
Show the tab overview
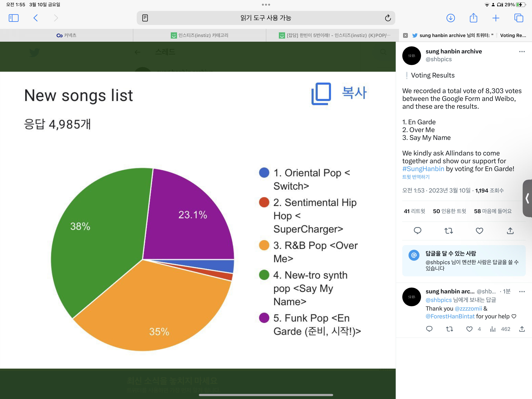tap(519, 18)
